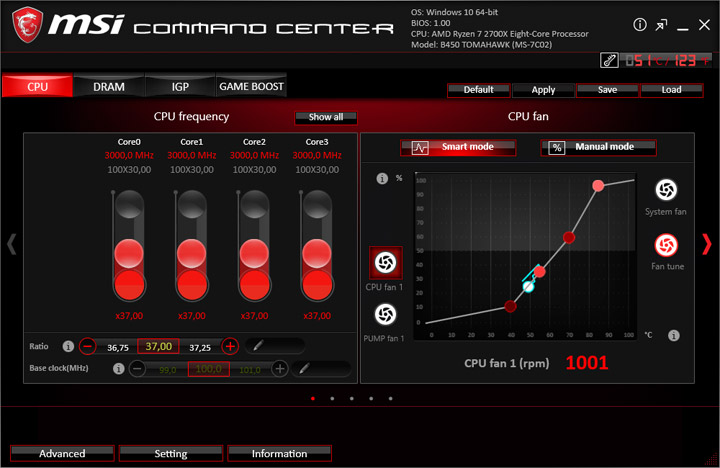This screenshot has height=468, width=720.
Task: Start Fan tune with its red icon
Action: [666, 245]
